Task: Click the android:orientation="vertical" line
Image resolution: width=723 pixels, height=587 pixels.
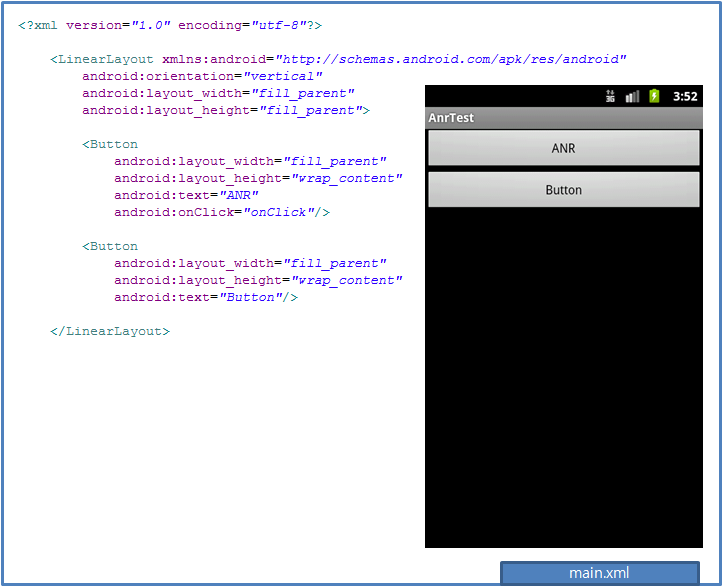Action: click(202, 76)
